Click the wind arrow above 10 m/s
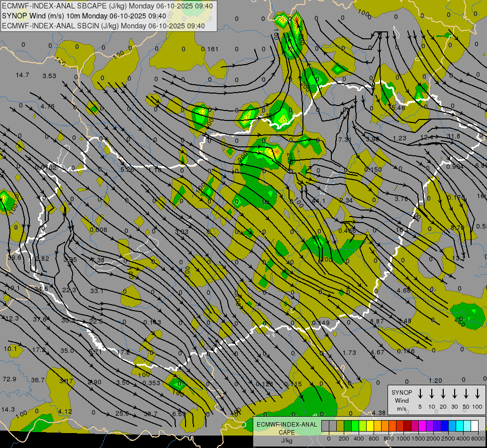The image size is (487, 448). point(432,393)
